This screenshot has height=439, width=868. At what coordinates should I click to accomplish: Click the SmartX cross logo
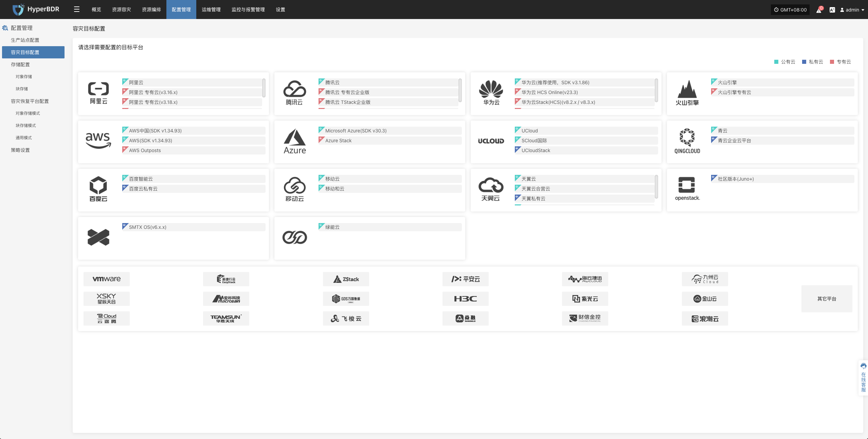pyautogui.click(x=98, y=237)
